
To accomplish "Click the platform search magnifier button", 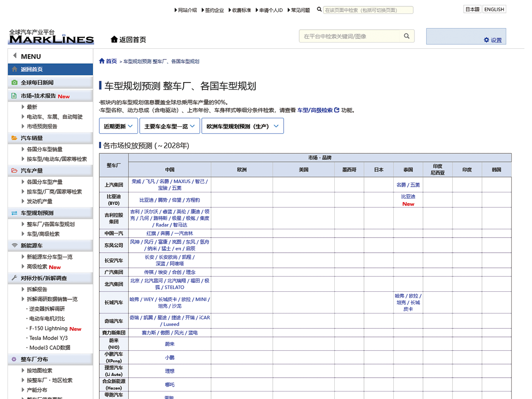I will coord(407,36).
